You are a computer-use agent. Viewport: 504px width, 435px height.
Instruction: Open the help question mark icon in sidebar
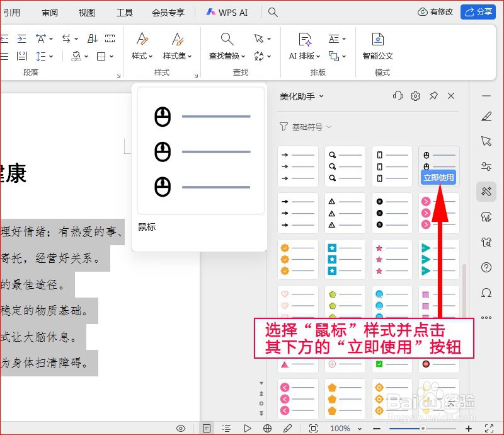pos(486,267)
